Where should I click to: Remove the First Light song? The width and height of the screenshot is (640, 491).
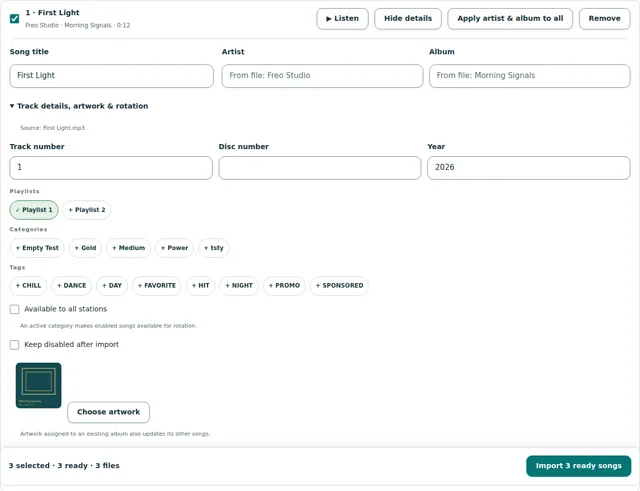click(604, 19)
